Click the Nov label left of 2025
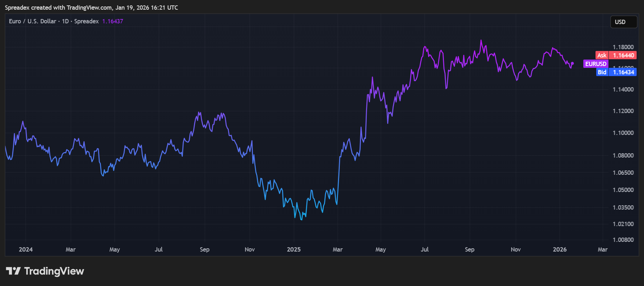The height and width of the screenshot is (286, 644). point(250,249)
